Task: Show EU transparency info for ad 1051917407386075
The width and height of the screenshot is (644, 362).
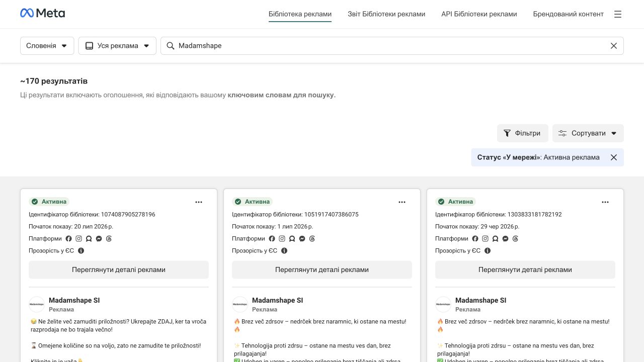Action: (284, 251)
